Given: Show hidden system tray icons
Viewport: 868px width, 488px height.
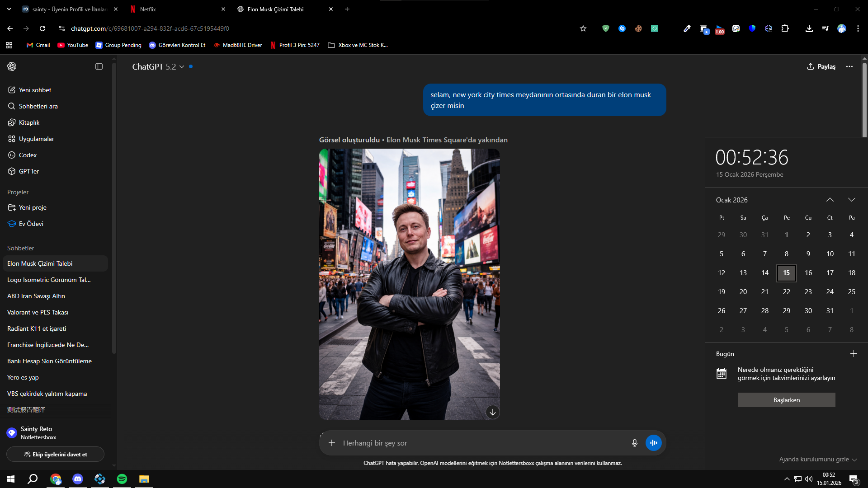Looking at the screenshot, I should click(787, 479).
